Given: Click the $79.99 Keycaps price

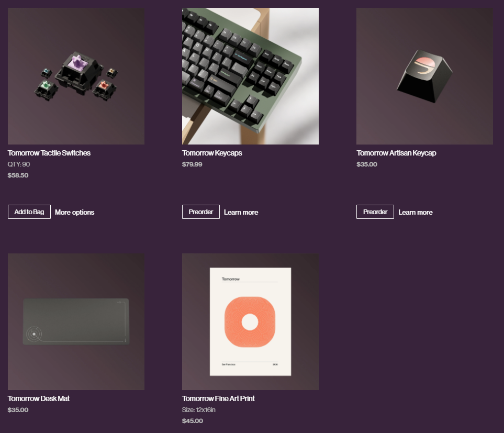Looking at the screenshot, I should click(x=192, y=164).
